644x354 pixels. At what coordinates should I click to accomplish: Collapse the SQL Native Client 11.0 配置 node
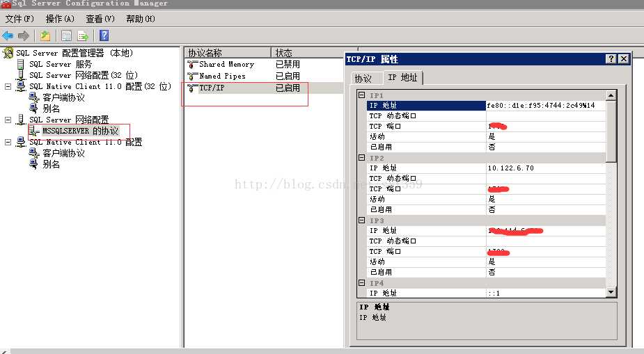[x=8, y=142]
